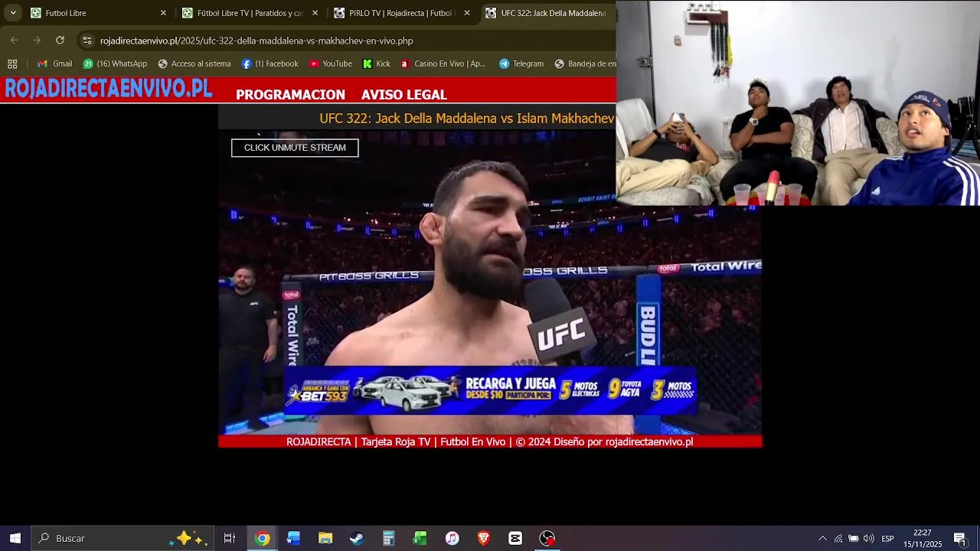This screenshot has width=980, height=551.
Task: Close the Fútbol Libre TV tab
Action: pos(315,13)
